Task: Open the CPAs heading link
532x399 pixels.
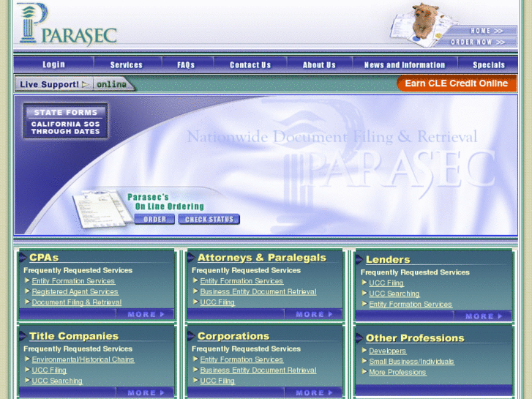Action: 44,258
